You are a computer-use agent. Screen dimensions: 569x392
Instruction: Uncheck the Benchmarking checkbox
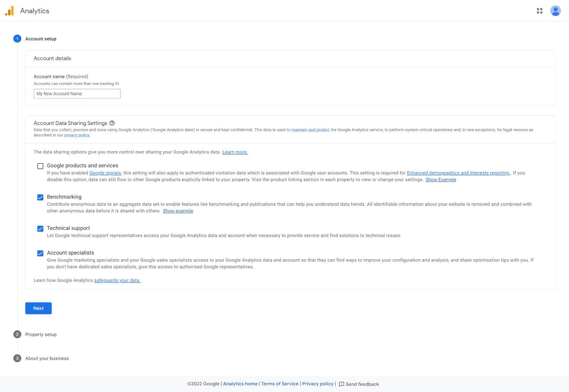[x=40, y=197]
